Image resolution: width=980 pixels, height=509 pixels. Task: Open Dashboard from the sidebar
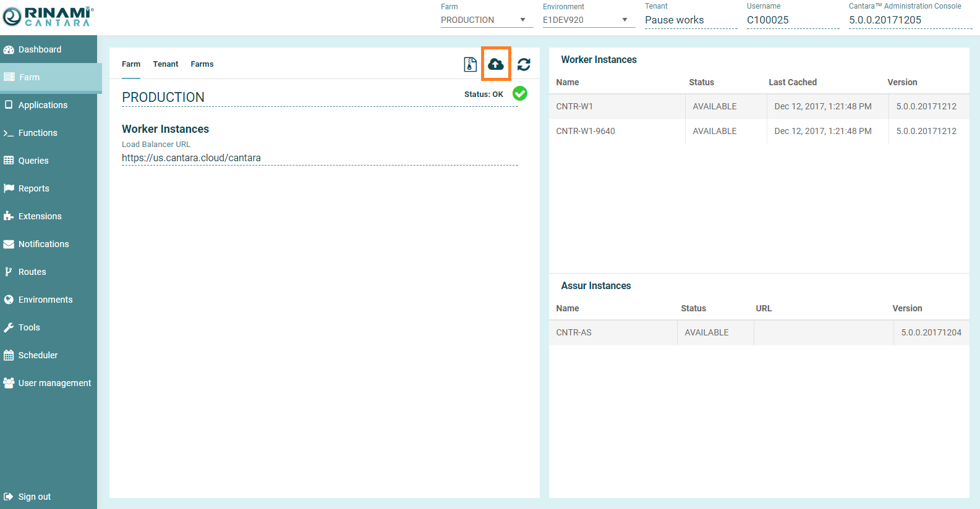coord(40,49)
